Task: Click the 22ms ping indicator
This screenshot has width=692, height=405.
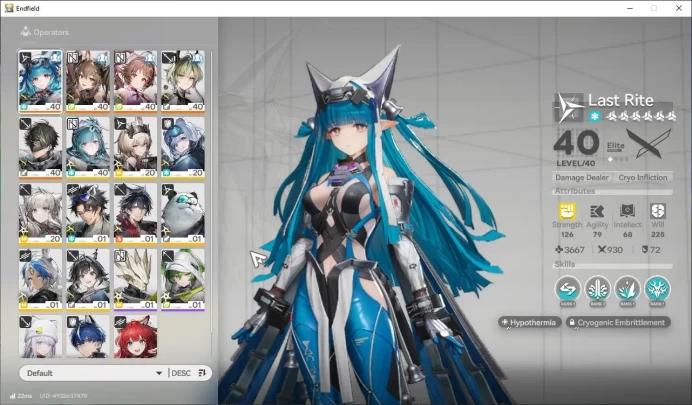Action: pyautogui.click(x=21, y=396)
